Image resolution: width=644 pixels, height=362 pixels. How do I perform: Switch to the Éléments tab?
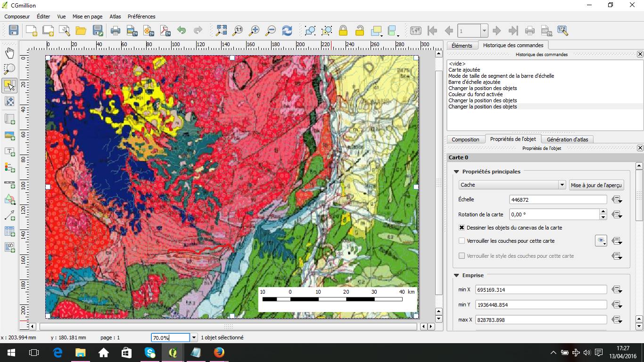point(462,46)
